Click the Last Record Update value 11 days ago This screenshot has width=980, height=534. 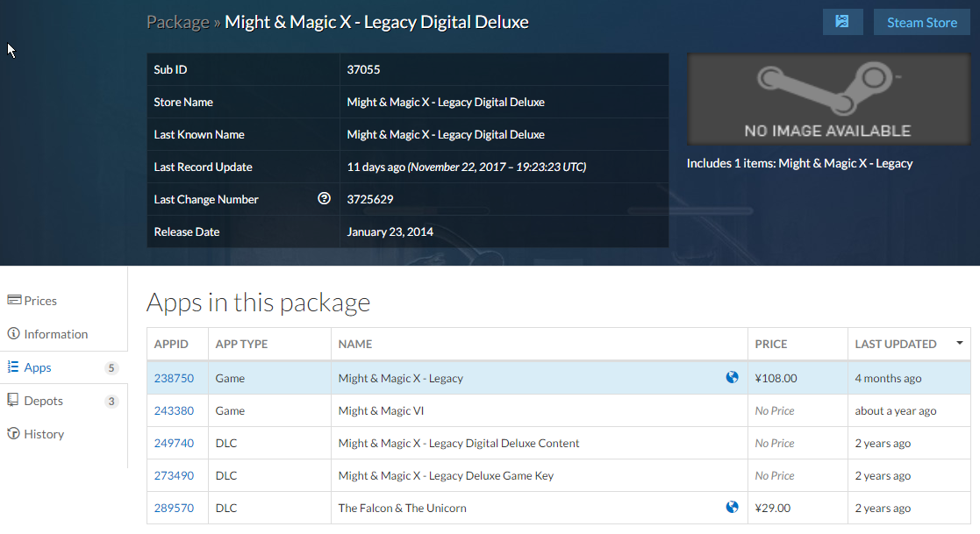pos(466,167)
